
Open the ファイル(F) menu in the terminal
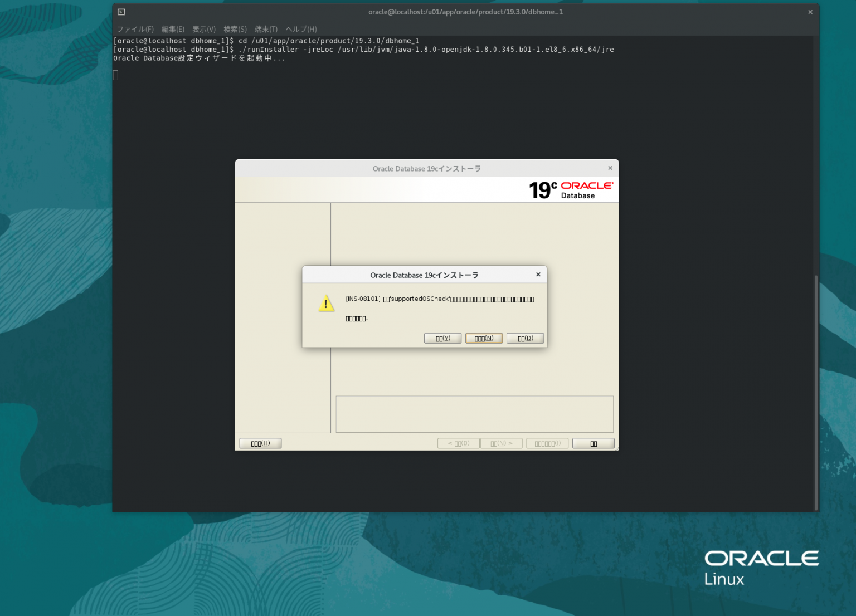click(x=137, y=29)
